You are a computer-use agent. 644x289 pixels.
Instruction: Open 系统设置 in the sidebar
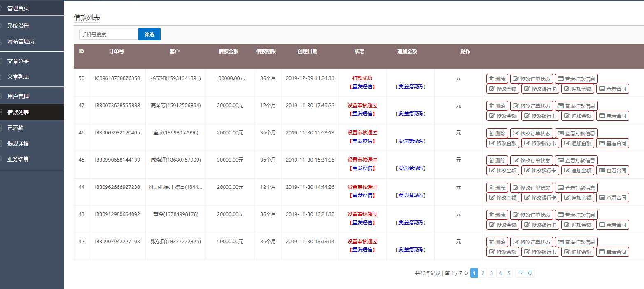(x=18, y=26)
